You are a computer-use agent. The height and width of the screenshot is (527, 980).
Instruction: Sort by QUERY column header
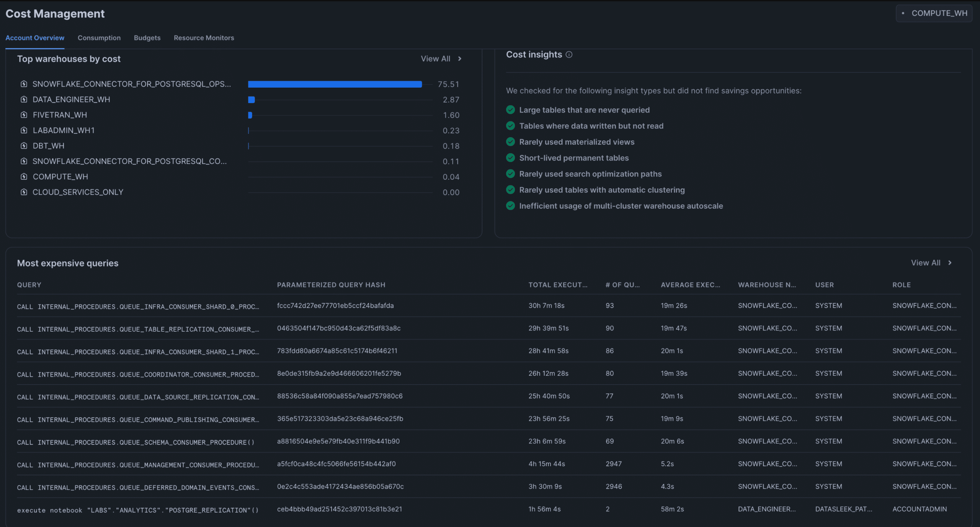tap(29, 285)
